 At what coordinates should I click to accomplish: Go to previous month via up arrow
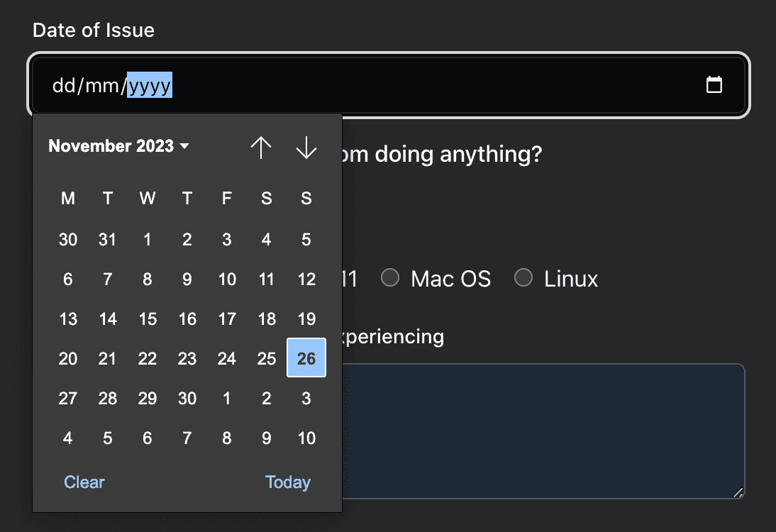[x=261, y=148]
